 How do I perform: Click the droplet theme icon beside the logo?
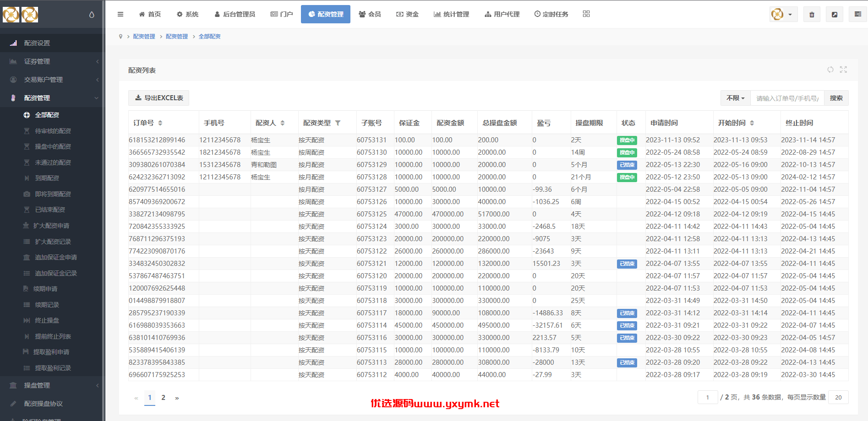92,15
